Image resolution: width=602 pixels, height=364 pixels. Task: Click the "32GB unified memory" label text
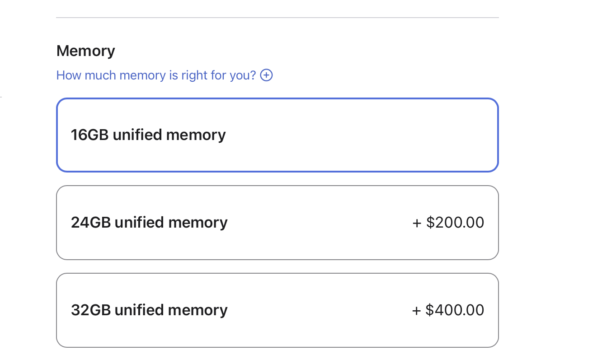(149, 310)
